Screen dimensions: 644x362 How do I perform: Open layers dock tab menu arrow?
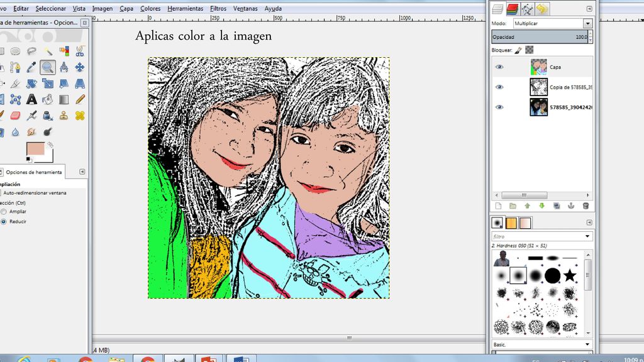coord(589,9)
